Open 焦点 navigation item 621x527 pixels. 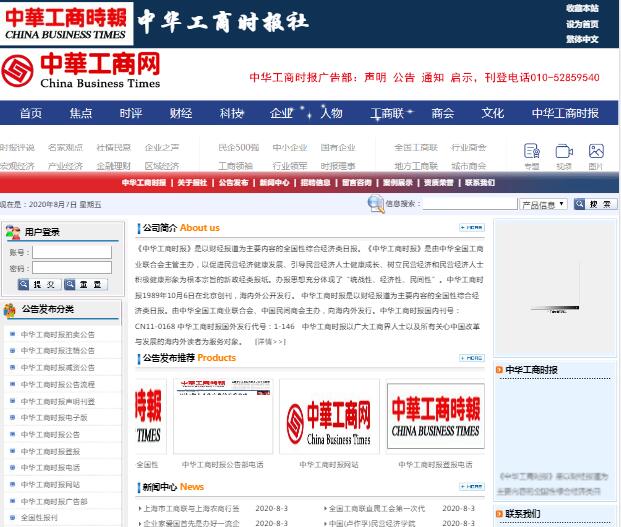click(81, 113)
